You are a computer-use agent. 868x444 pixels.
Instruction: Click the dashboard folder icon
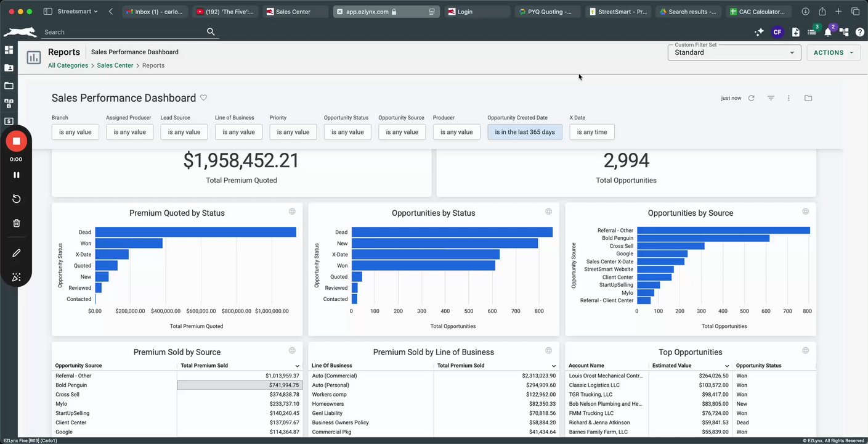tap(808, 98)
